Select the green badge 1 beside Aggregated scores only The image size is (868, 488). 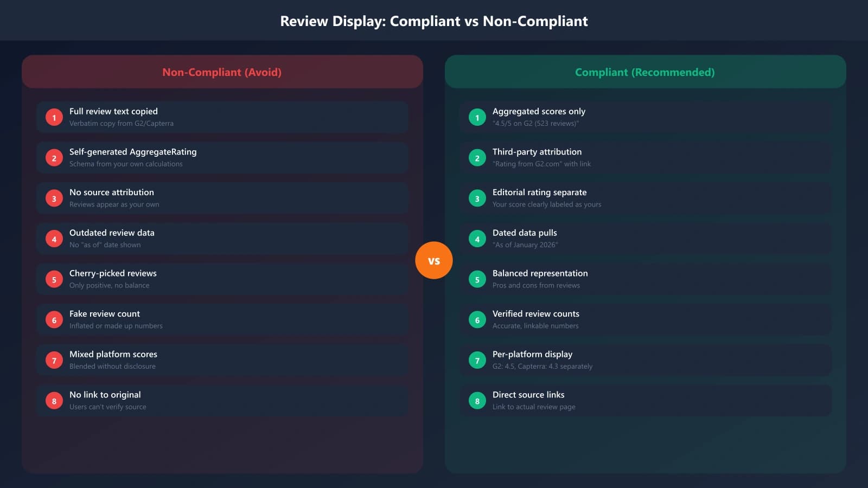point(477,117)
